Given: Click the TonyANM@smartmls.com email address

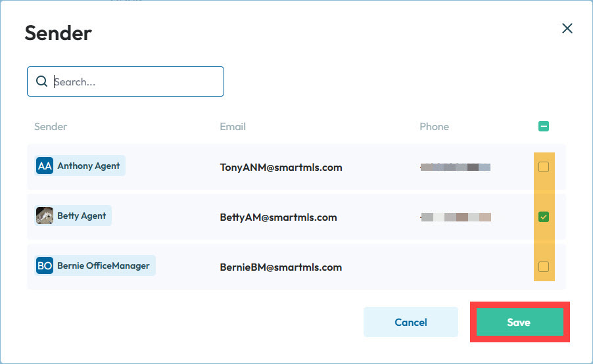Looking at the screenshot, I should [281, 167].
